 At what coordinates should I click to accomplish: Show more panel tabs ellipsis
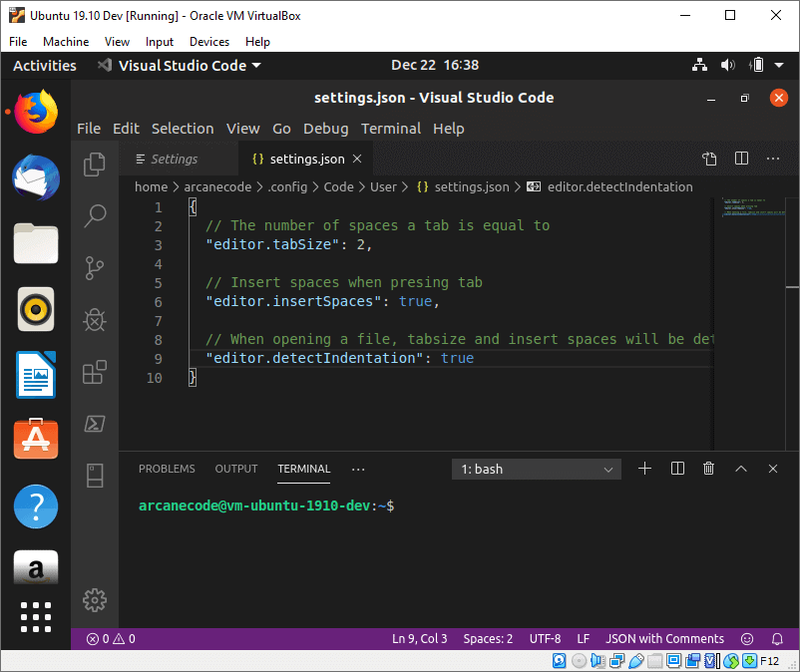[358, 469]
